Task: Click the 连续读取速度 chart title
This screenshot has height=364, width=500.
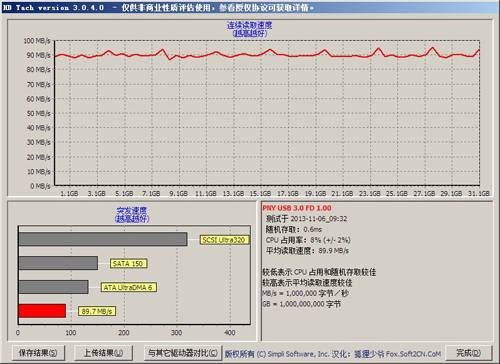Action: 250,25
